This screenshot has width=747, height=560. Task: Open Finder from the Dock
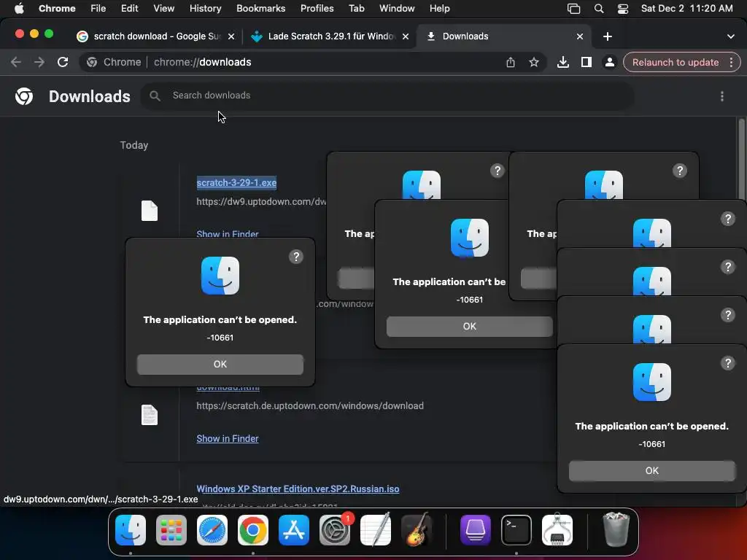131,530
